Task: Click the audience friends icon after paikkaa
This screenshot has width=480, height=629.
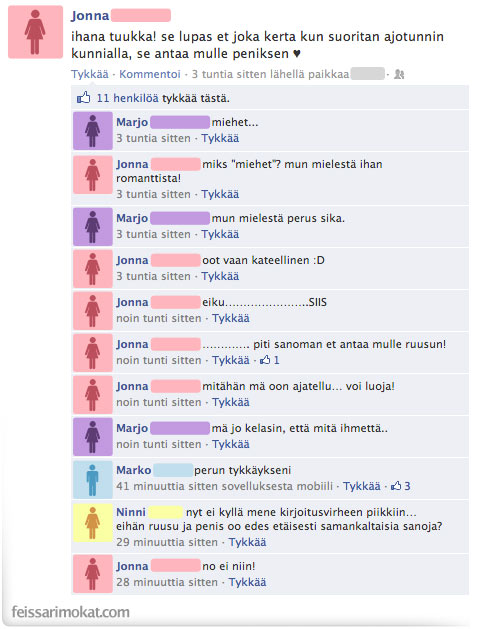Action: pos(399,74)
